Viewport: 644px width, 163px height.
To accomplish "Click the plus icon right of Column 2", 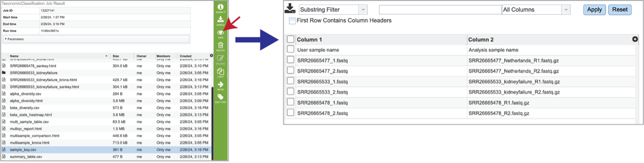I will coord(635,40).
